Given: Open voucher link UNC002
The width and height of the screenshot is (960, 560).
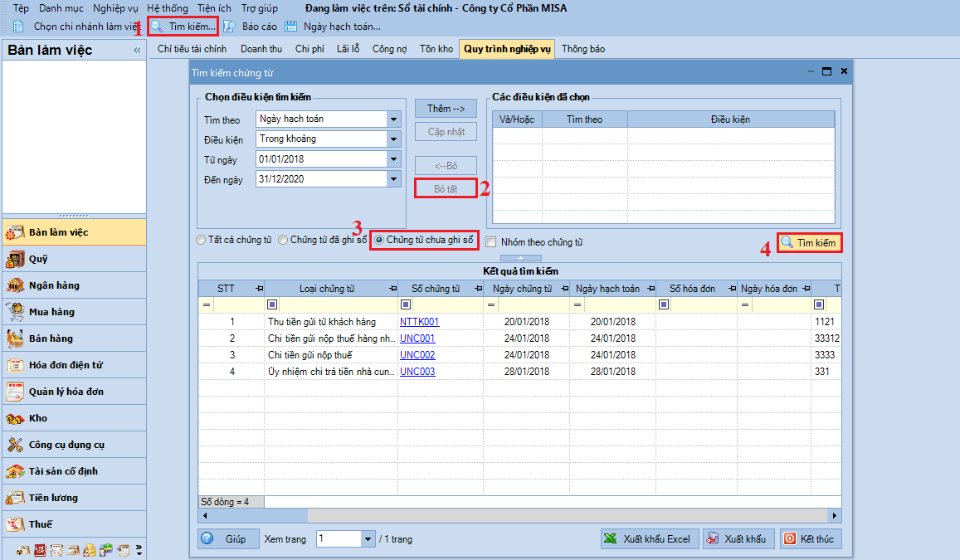Looking at the screenshot, I should 417,354.
